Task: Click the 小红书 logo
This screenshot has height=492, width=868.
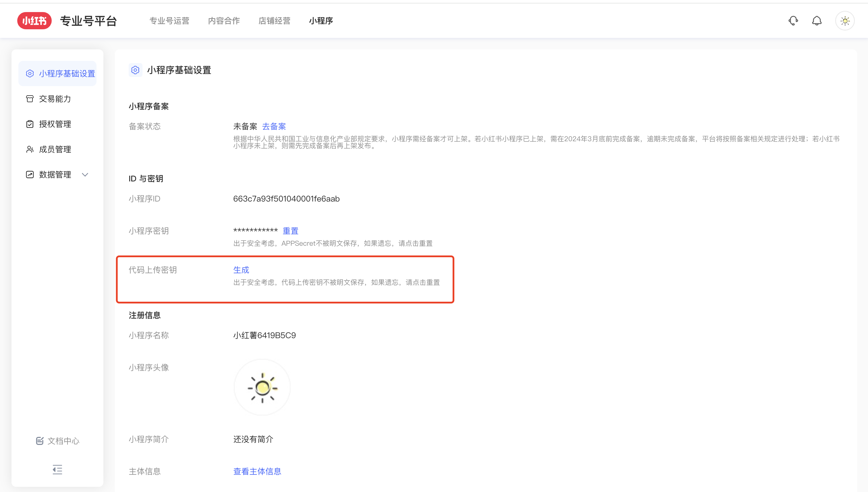Action: point(34,21)
